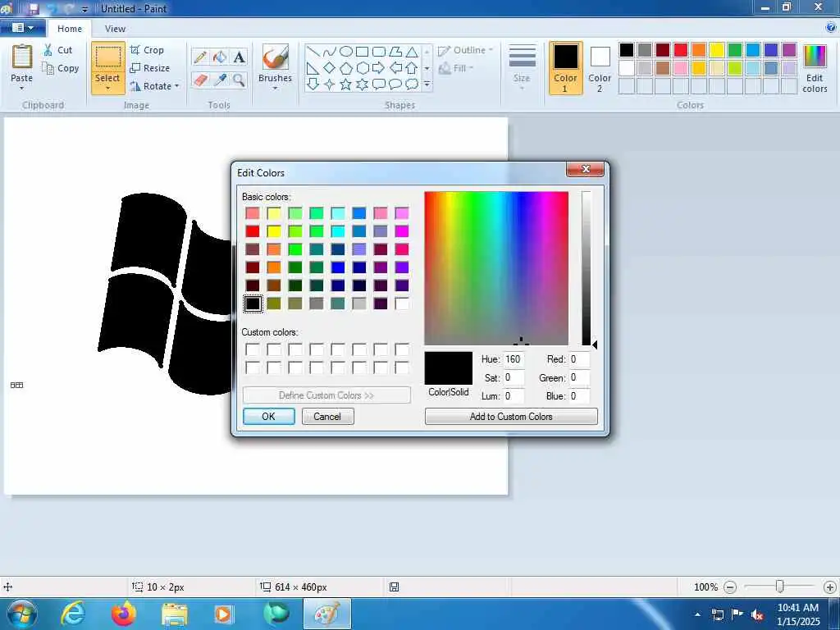
Task: Click the zoom level slider thumb
Action: 780,587
